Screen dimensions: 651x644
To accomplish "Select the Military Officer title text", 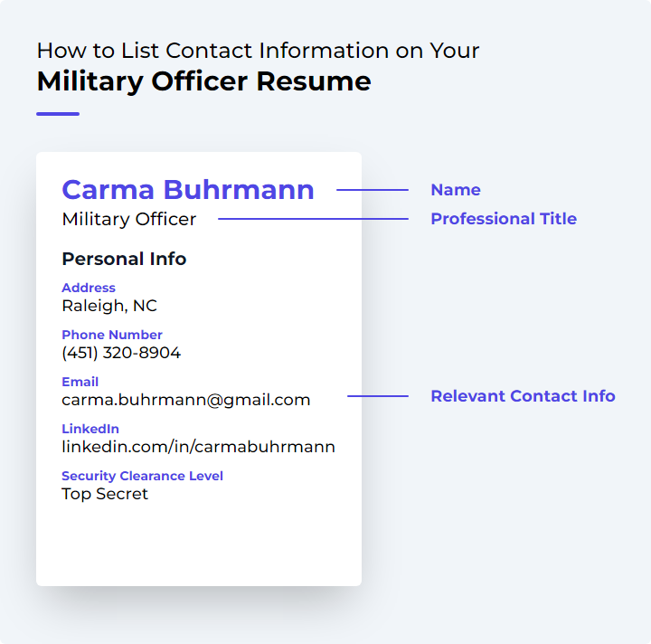I will pos(128,219).
